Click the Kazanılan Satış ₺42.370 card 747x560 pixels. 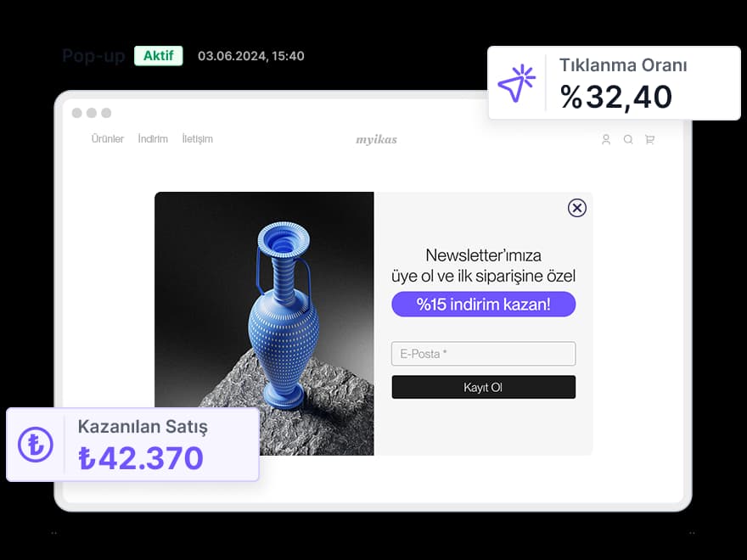pos(133,445)
